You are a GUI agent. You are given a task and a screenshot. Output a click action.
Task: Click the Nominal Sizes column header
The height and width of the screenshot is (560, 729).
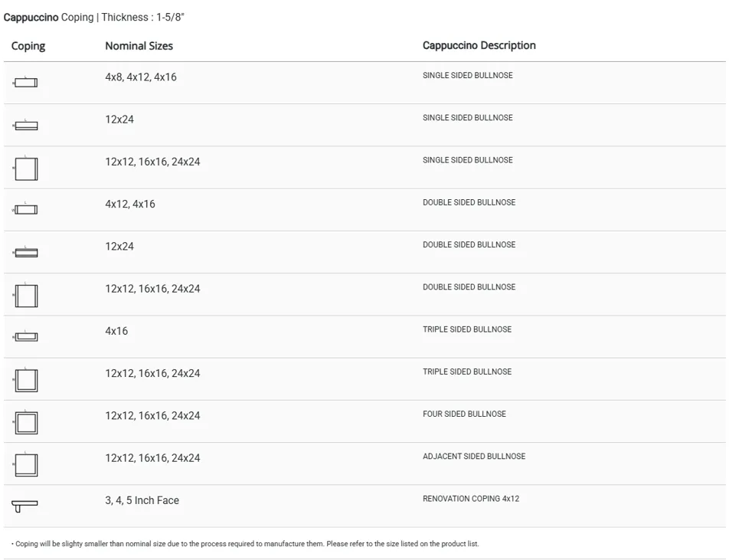tap(139, 46)
